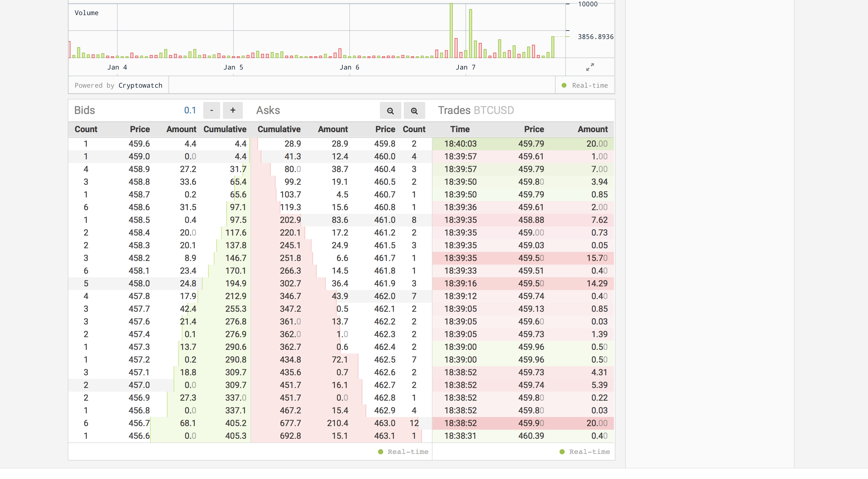Click the chart Real-time status indicator
868x479 pixels.
(x=585, y=86)
